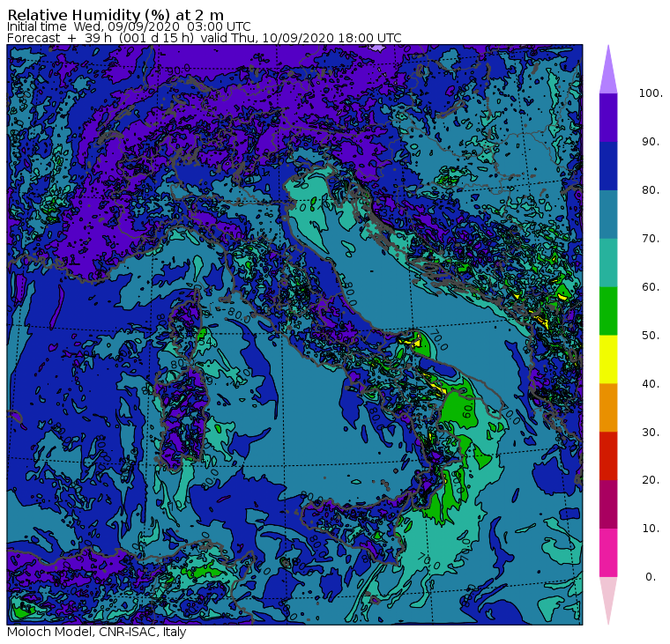Click the "60." legend label
The height and width of the screenshot is (644, 670).
(651, 286)
